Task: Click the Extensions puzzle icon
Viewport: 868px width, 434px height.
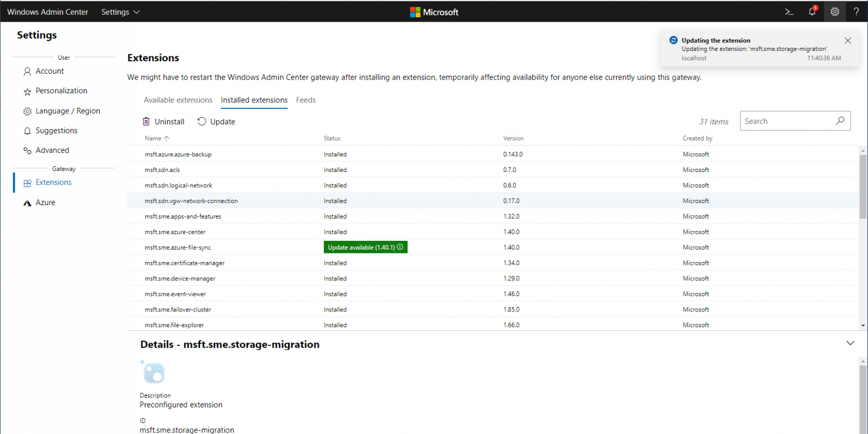Action: tap(27, 183)
